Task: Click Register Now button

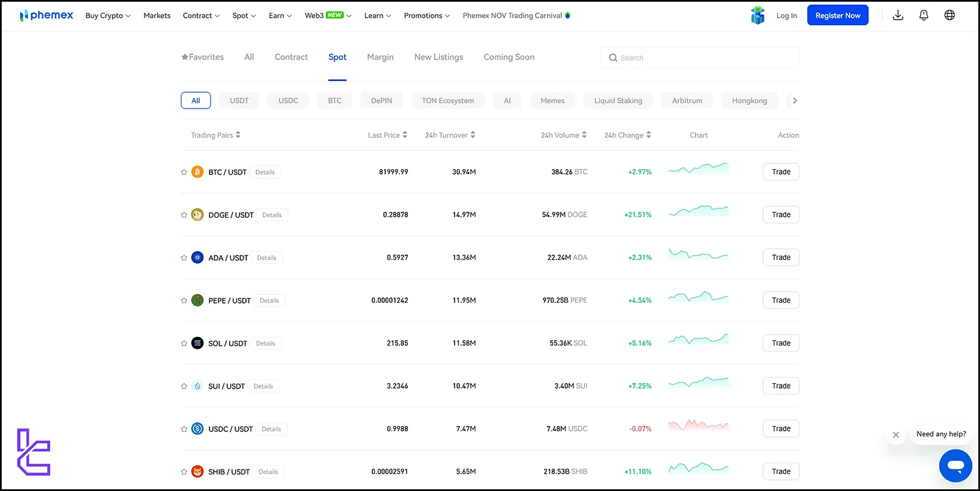Action: click(x=838, y=15)
